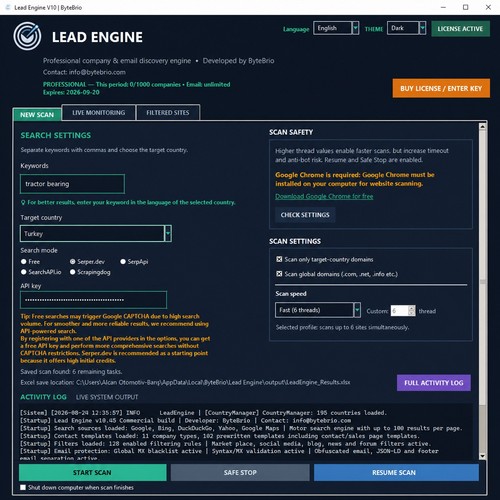Click the 'Expires: 2026-09-20' license text
The image size is (500, 500).
(71, 92)
